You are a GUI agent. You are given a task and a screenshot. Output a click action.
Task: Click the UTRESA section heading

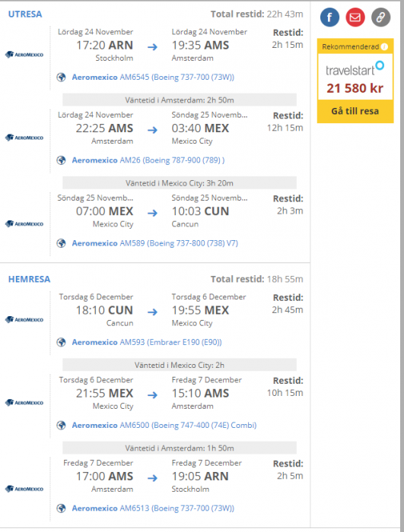click(x=25, y=14)
